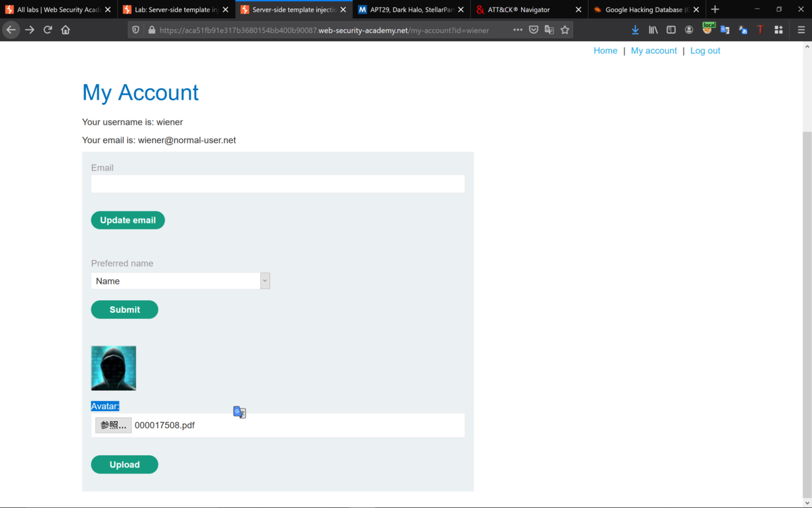Select the active Server-side template injection tab
Viewport: 812px width, 508px height.
coord(293,9)
